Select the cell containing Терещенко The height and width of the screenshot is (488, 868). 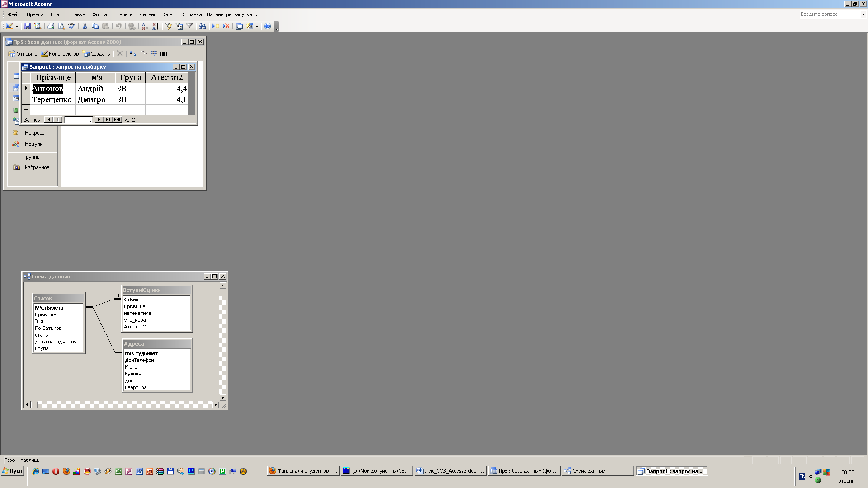53,99
